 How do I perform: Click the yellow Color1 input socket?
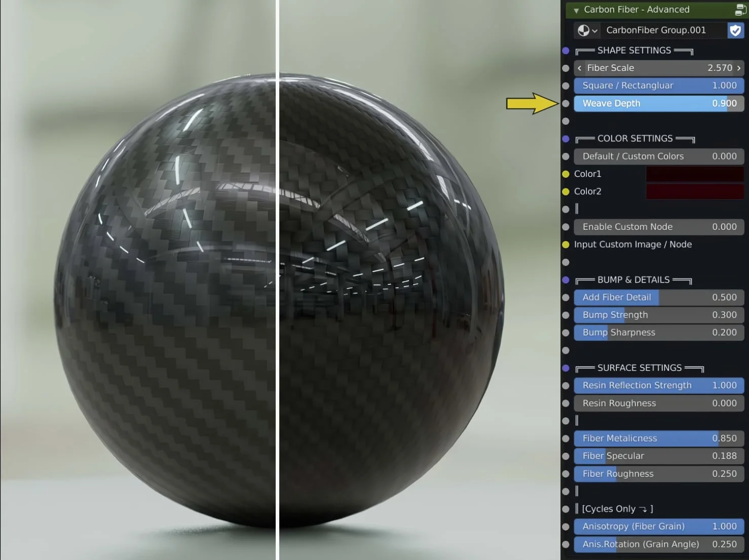[x=566, y=174]
